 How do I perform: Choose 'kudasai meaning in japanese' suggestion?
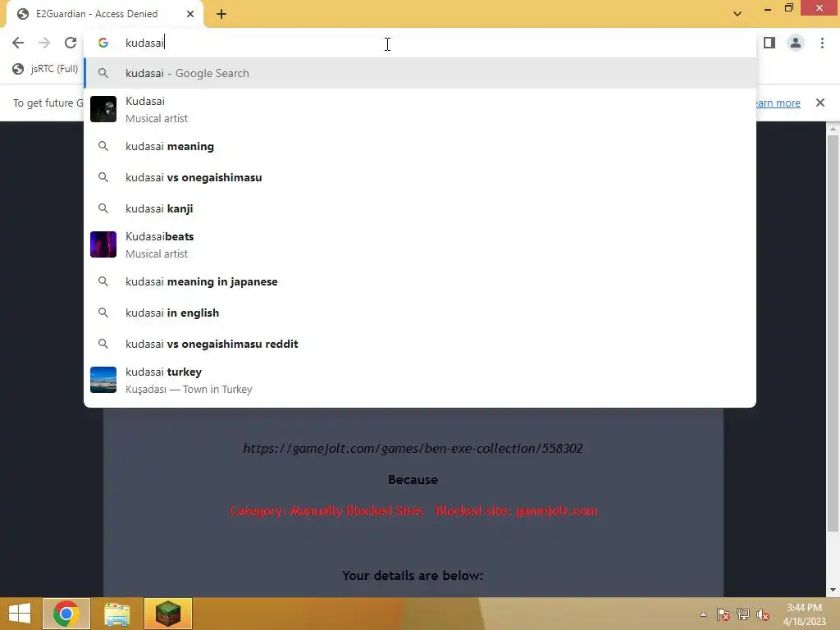[x=420, y=282]
